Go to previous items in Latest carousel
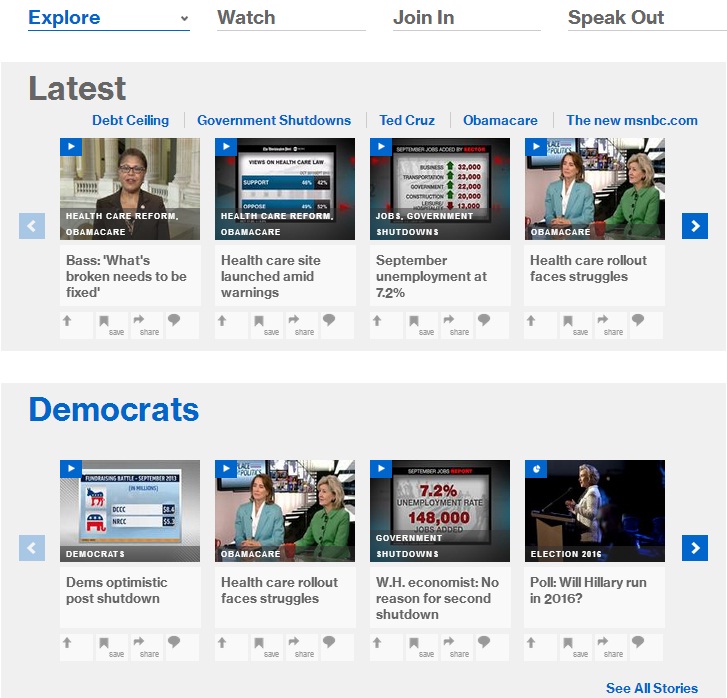The height and width of the screenshot is (698, 727). [x=32, y=226]
